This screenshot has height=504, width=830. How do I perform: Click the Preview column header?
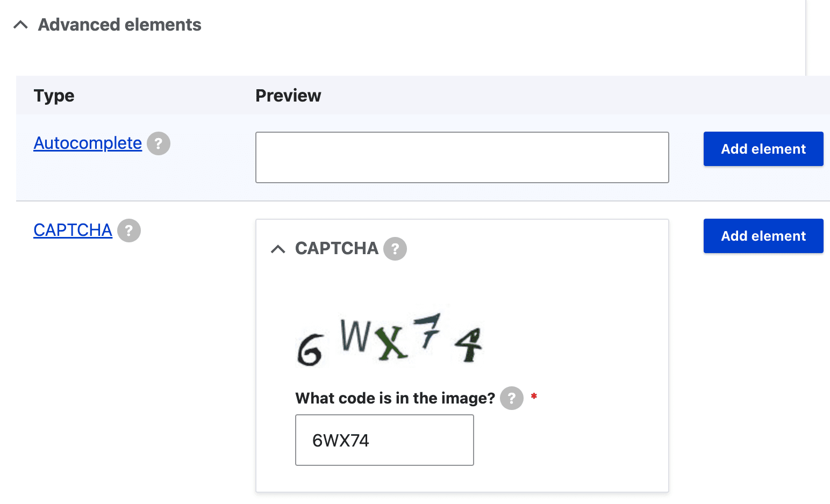point(288,95)
